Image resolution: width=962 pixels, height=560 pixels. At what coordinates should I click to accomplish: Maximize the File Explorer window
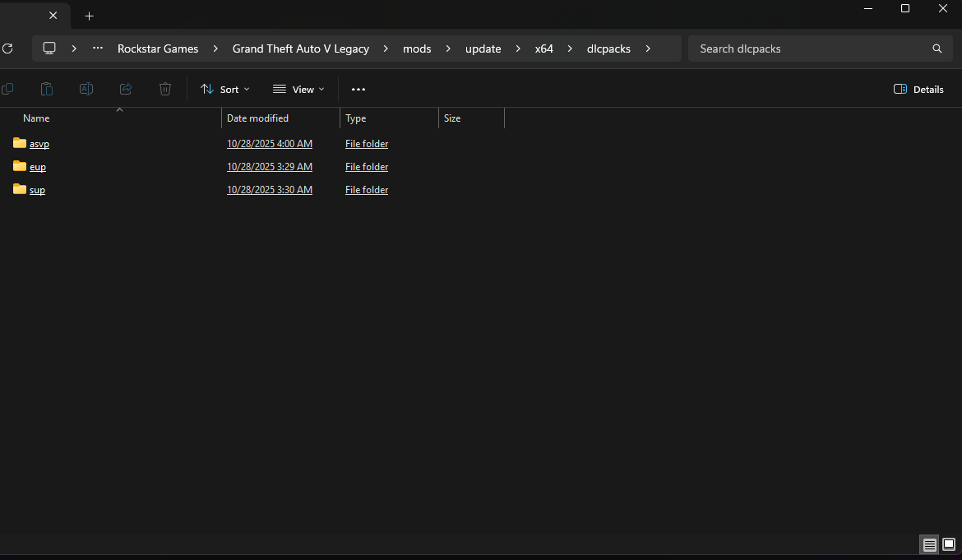point(905,8)
